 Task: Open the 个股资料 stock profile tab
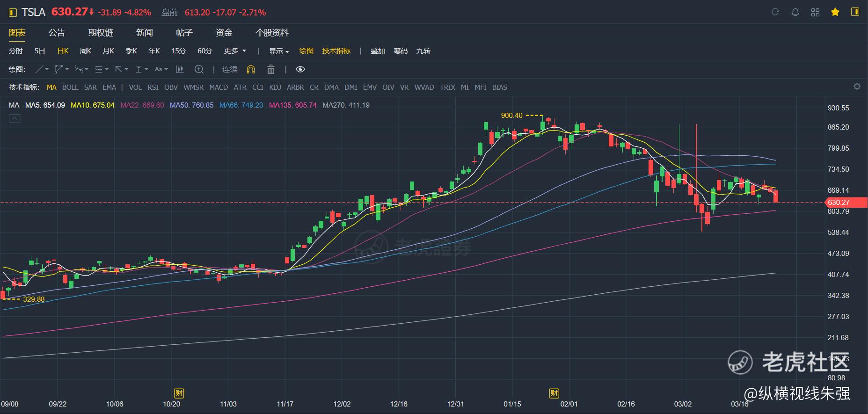pos(272,33)
